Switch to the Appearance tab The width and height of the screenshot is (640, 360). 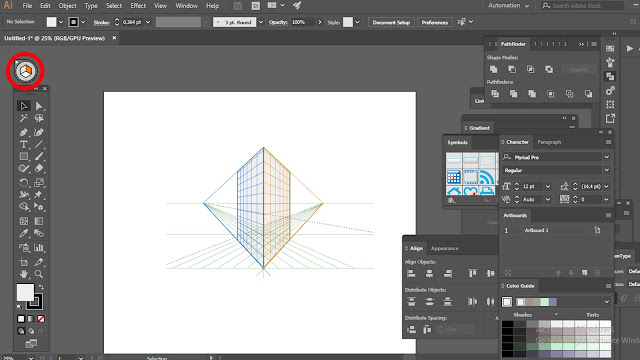click(x=444, y=248)
